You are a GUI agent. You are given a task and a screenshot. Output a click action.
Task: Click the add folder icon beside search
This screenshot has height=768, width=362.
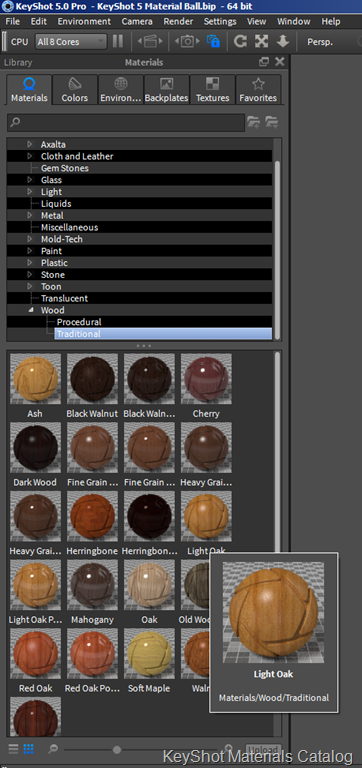click(x=253, y=122)
